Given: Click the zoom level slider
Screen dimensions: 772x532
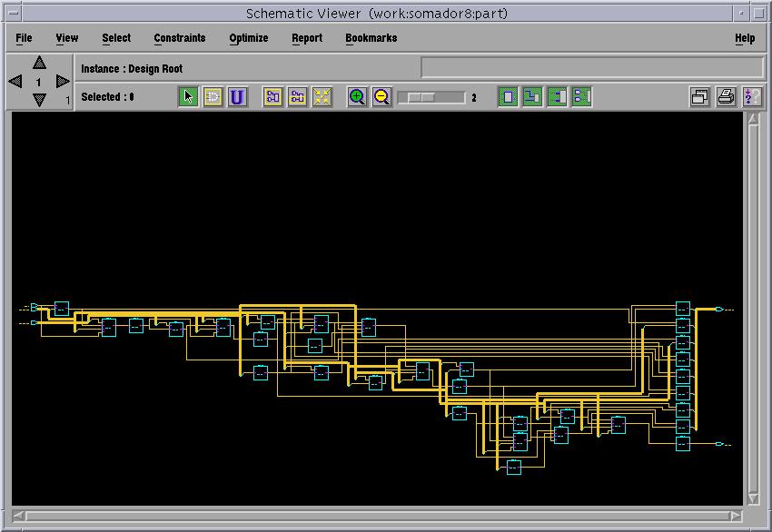Looking at the screenshot, I should coord(431,97).
